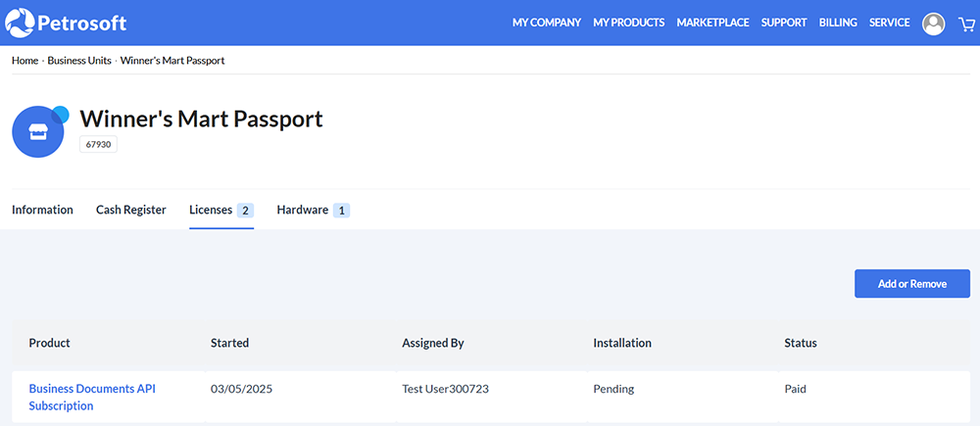Click the 67930 ID badge

[99, 144]
